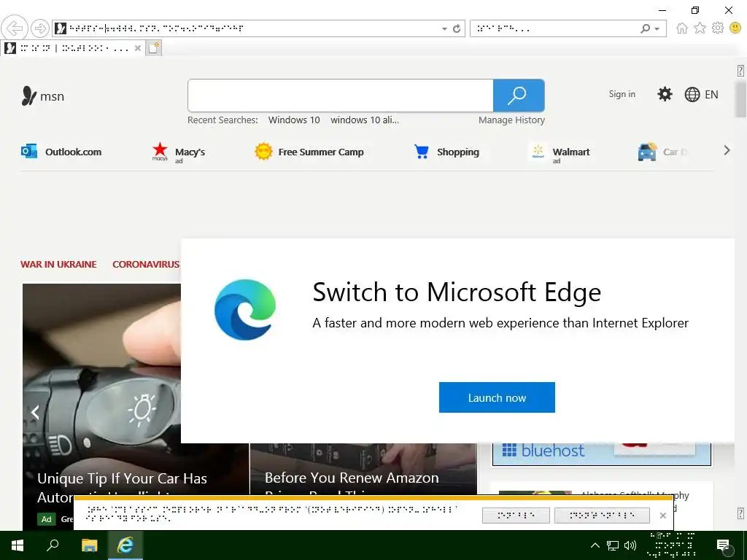
Task: Open the Action Center notifications icon
Action: click(723, 545)
